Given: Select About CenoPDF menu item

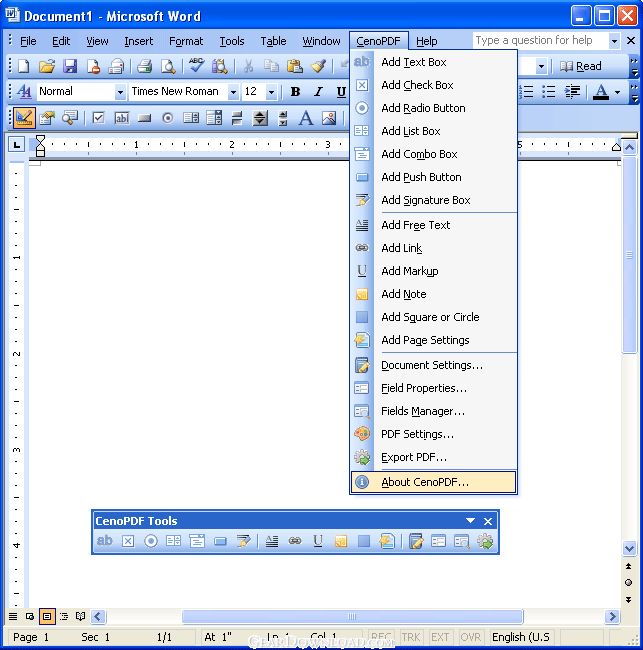Looking at the screenshot, I should click(433, 482).
